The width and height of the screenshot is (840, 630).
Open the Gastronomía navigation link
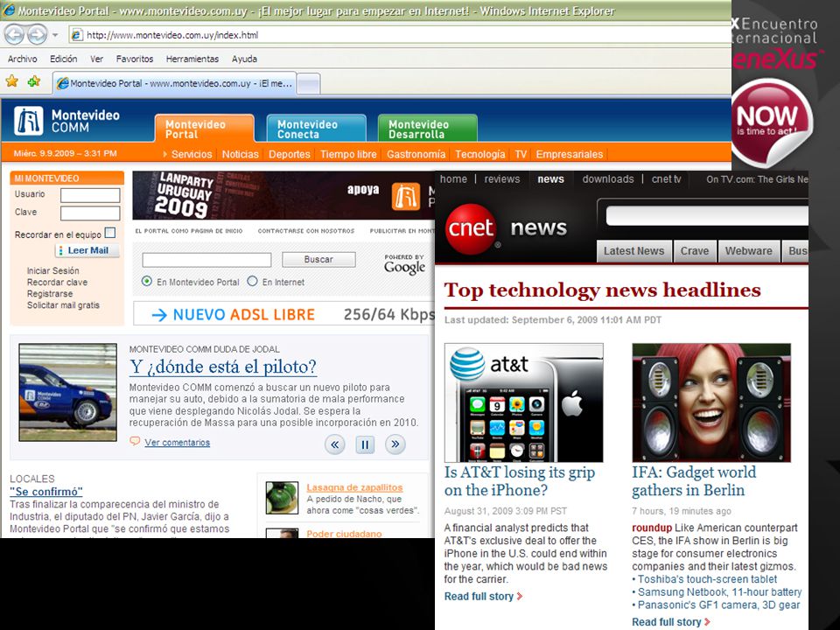[416, 154]
